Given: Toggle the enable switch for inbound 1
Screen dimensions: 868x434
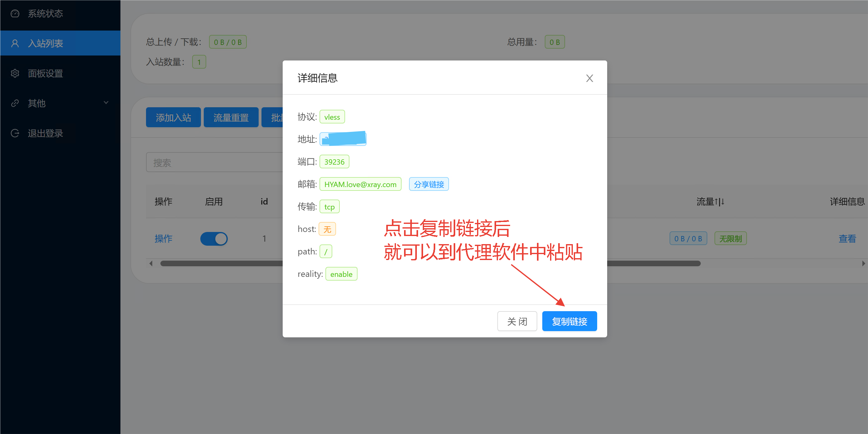Looking at the screenshot, I should [214, 239].
